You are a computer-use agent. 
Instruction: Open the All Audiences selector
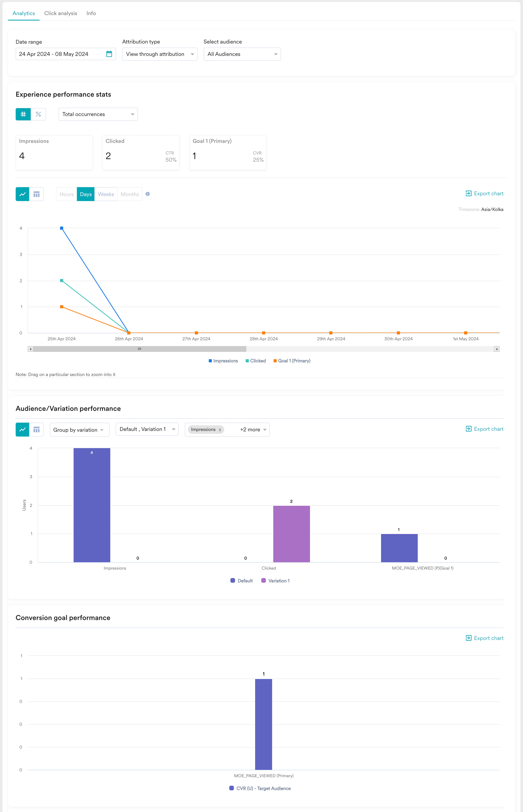pyautogui.click(x=242, y=54)
